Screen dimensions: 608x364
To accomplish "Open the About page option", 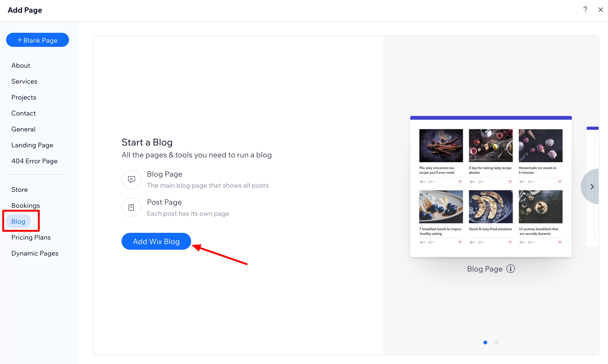I will coord(20,65).
